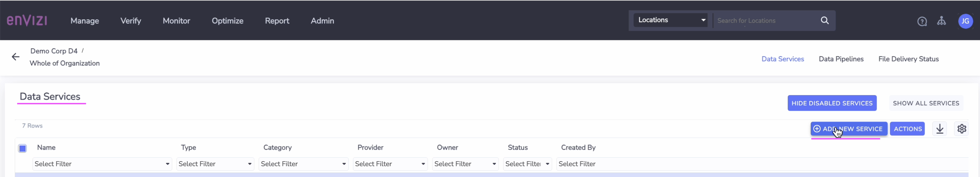Open the help question mark icon
980x177 pixels.
tap(922, 21)
